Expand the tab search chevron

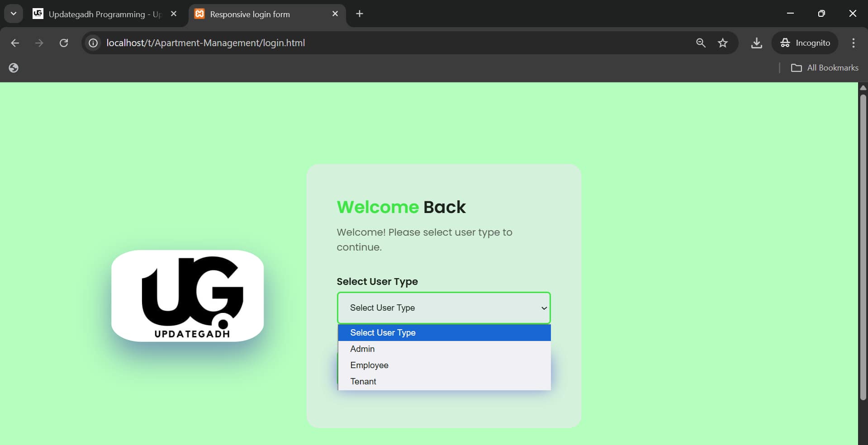[x=14, y=14]
